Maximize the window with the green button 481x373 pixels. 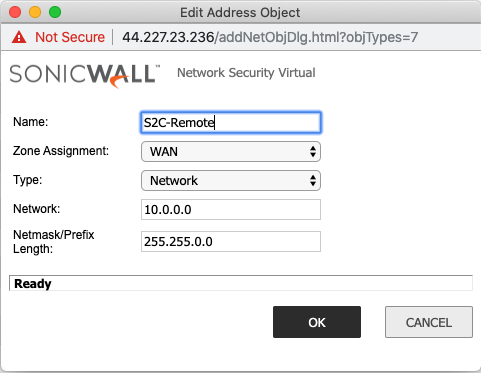[x=55, y=12]
